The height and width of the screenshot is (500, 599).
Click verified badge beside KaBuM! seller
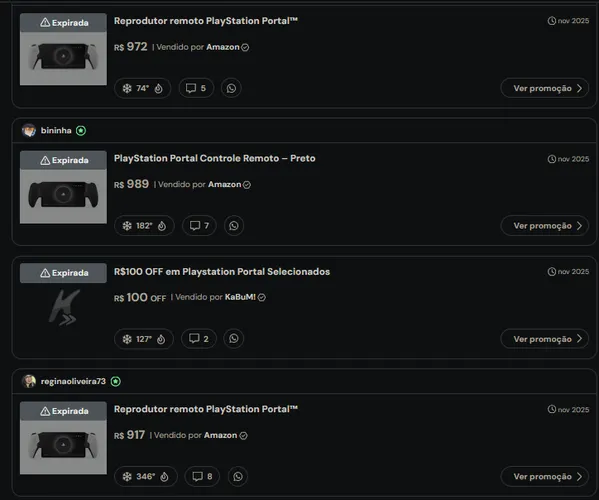point(262,298)
